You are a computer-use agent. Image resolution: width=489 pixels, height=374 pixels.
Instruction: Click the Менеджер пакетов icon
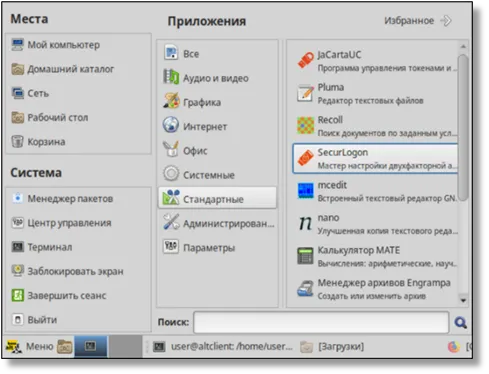coord(17,198)
